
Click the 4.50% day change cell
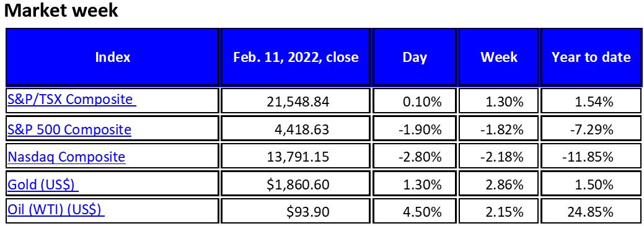[x=415, y=211]
